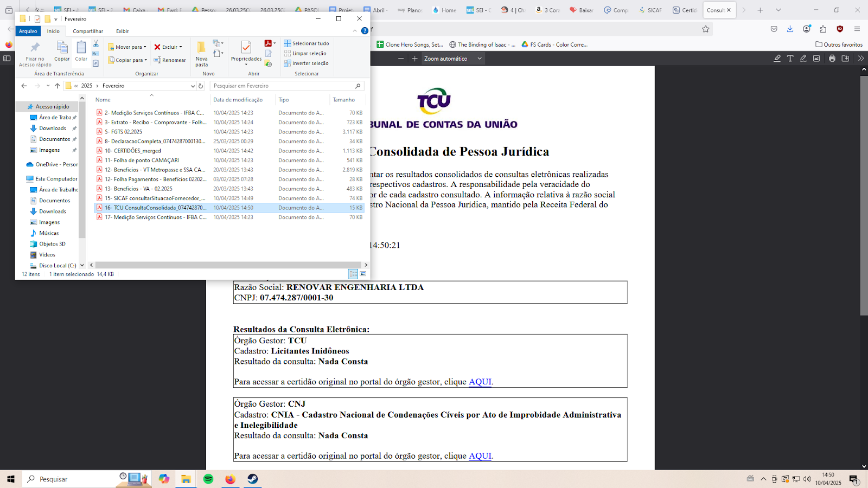Switch to the Certid browser tab
The image size is (868, 488).
coord(685,10)
